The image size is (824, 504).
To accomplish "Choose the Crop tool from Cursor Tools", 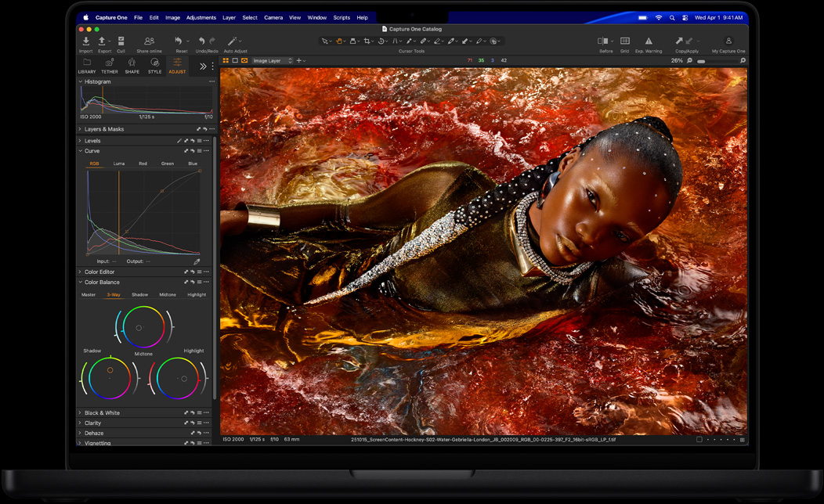I will pos(367,41).
